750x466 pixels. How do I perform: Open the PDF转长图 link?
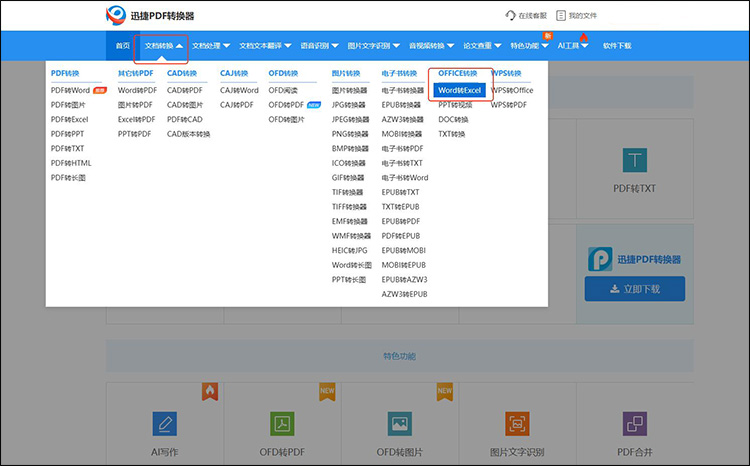[x=68, y=178]
